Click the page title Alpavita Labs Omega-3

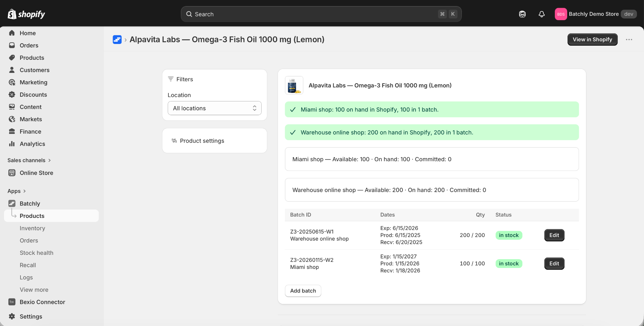[x=227, y=40]
